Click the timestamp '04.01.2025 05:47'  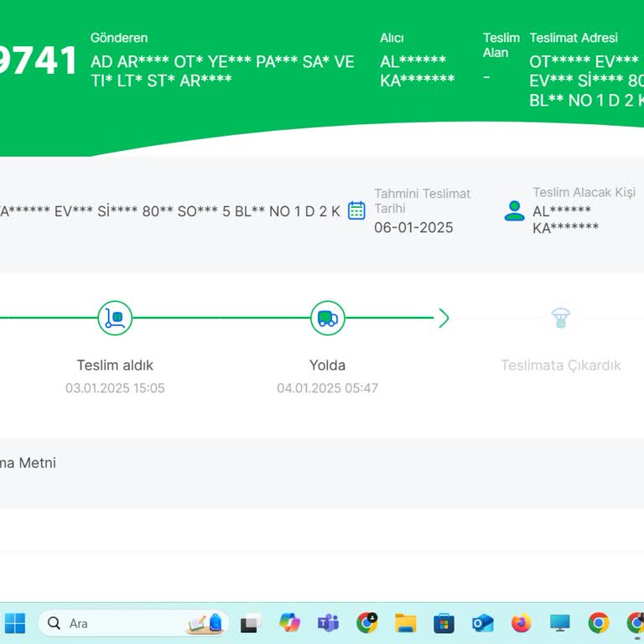click(327, 388)
